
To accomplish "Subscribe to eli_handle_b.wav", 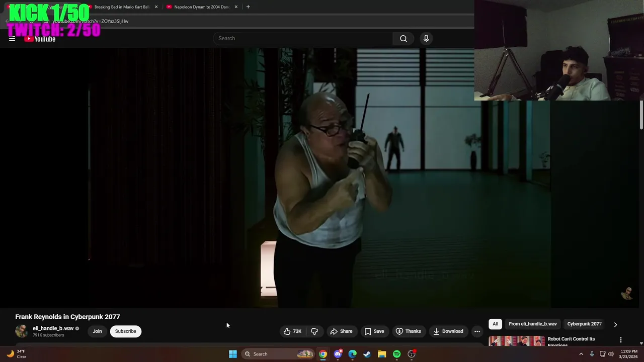I will (x=125, y=331).
